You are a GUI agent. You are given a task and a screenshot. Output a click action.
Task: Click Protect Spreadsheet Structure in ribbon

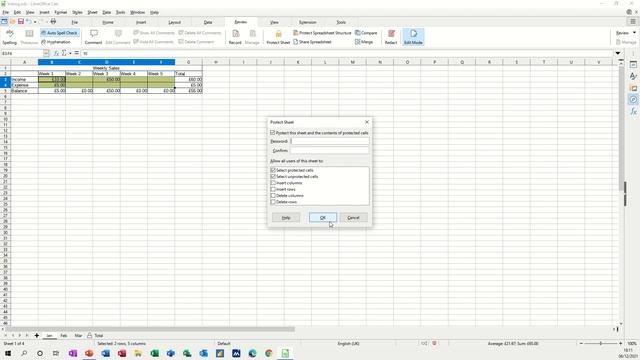322,33
